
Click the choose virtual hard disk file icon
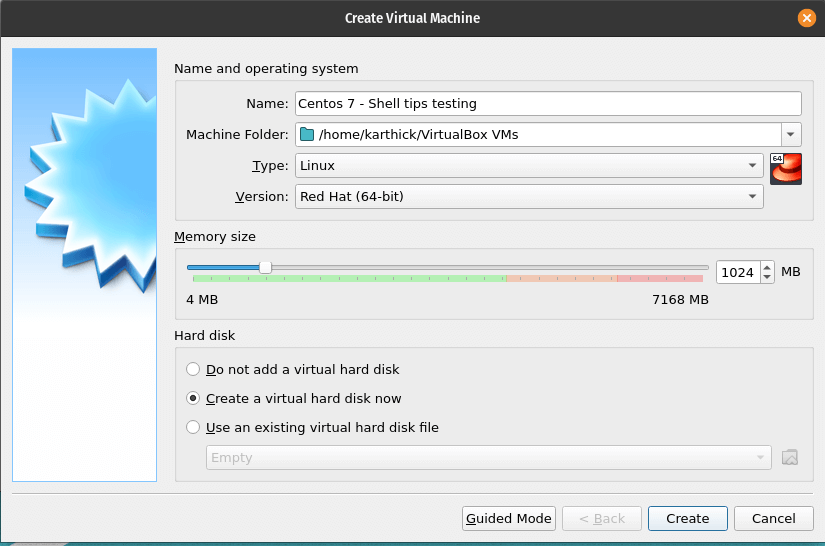pos(790,457)
